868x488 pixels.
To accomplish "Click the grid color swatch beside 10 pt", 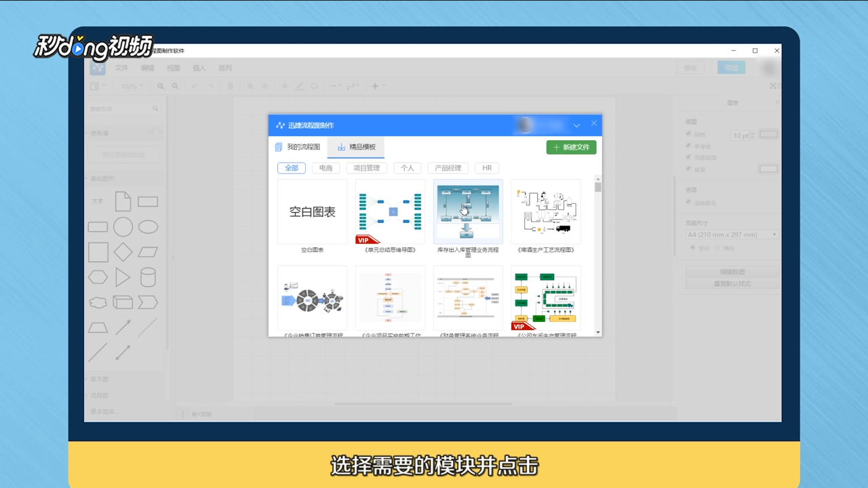I will pos(768,134).
